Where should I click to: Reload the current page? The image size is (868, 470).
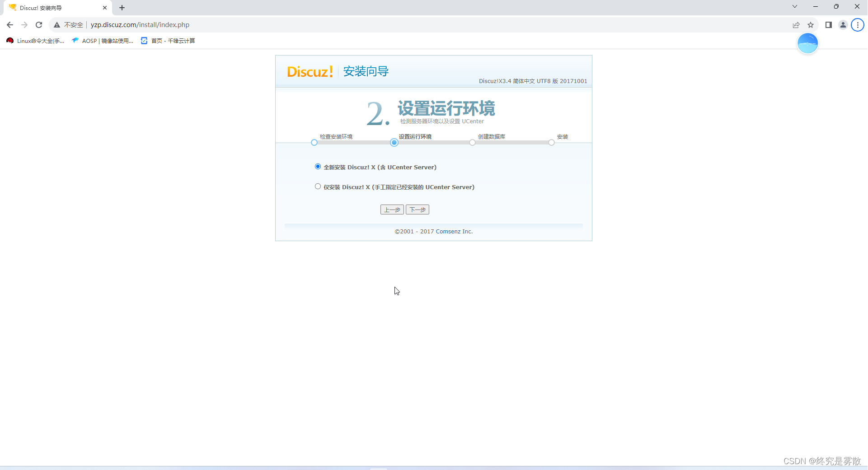point(39,25)
